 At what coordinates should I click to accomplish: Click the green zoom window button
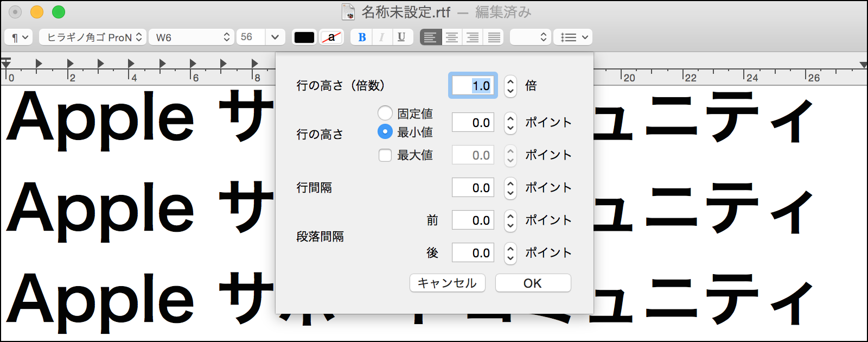coord(58,11)
